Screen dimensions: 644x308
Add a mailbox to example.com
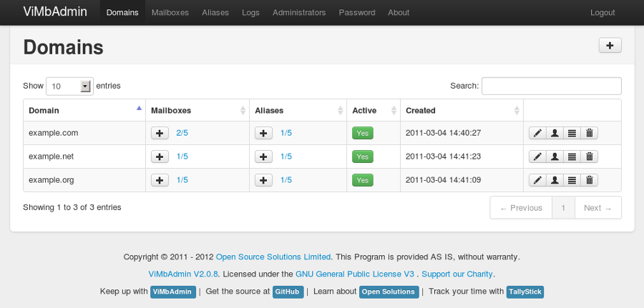coord(160,133)
